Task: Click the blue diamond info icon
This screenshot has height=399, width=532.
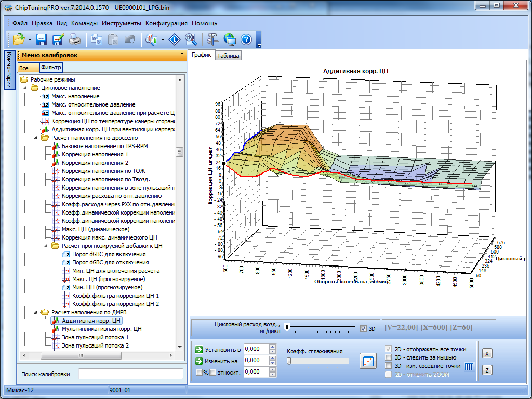Action: coord(175,39)
